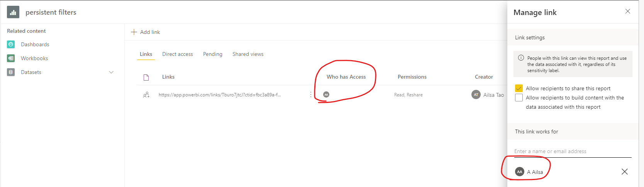Remove A Ailsa from the link
This screenshot has height=187, width=644.
[x=625, y=172]
